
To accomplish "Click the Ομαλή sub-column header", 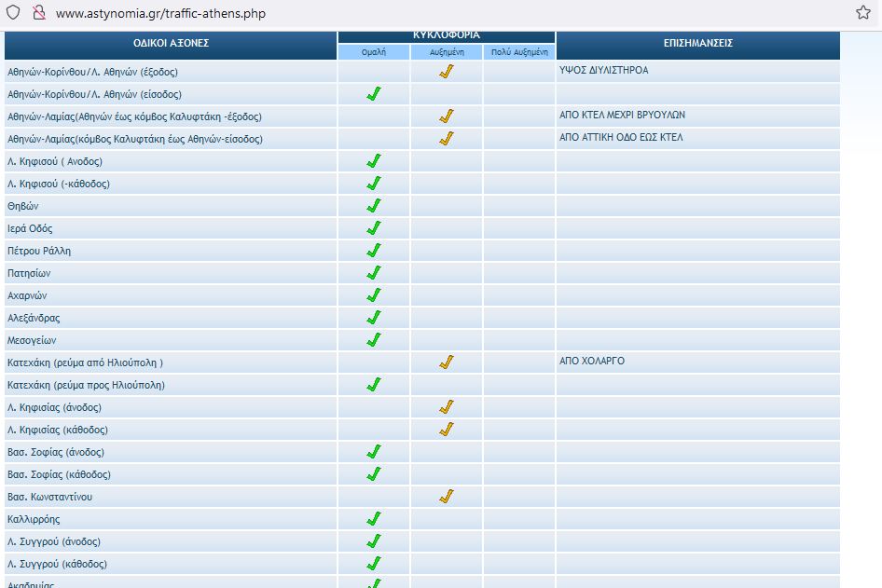I will [374, 53].
